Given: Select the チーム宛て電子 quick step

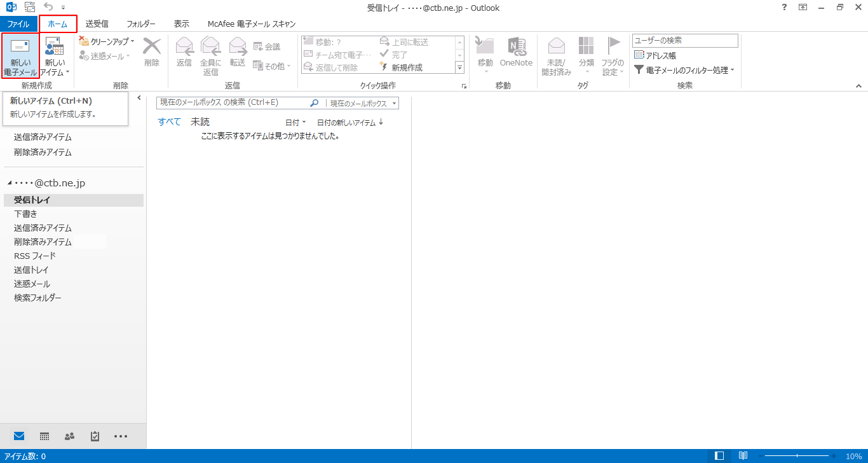Looking at the screenshot, I should click(338, 55).
